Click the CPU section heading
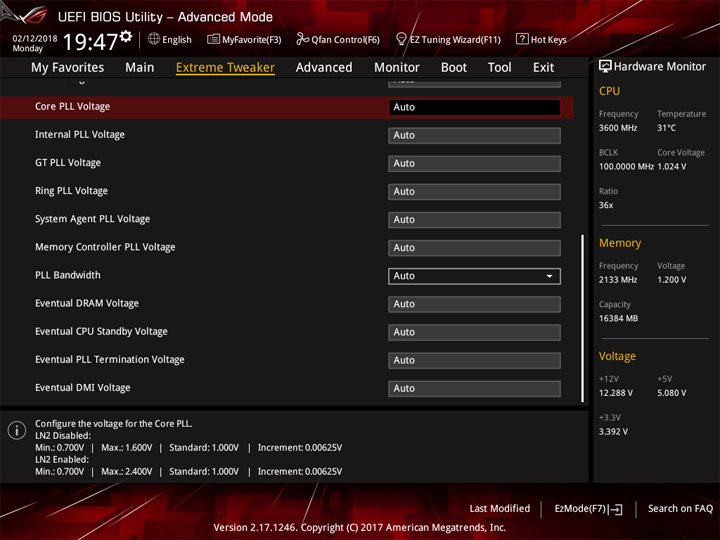The width and height of the screenshot is (720, 540). [x=609, y=91]
